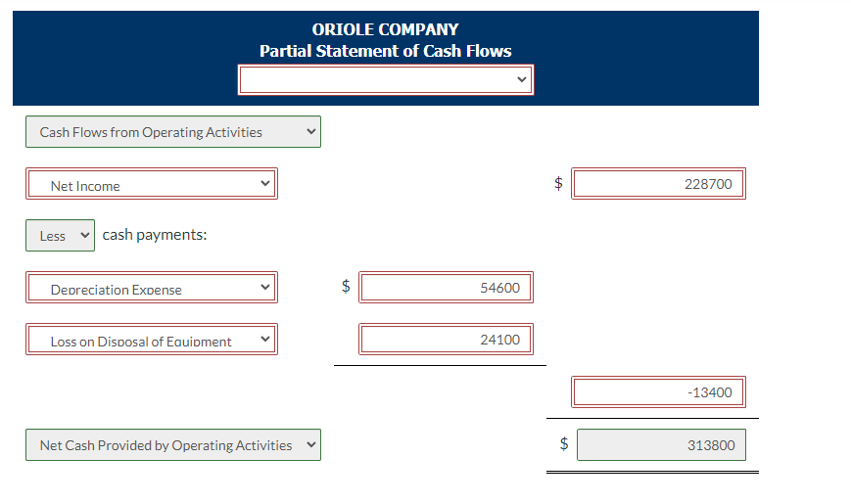Viewport: 851px width, 504px height.
Task: Focus the 54600 depreciation amount field
Action: [447, 288]
